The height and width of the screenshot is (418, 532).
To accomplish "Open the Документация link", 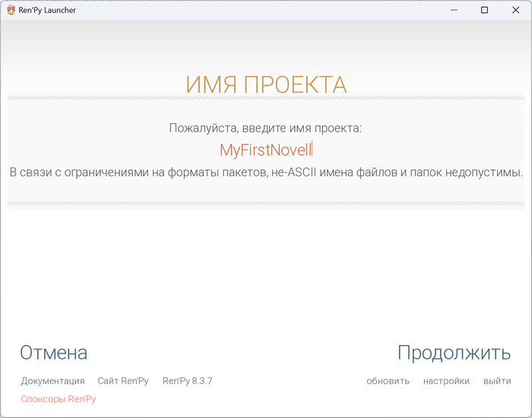I will pyautogui.click(x=52, y=381).
